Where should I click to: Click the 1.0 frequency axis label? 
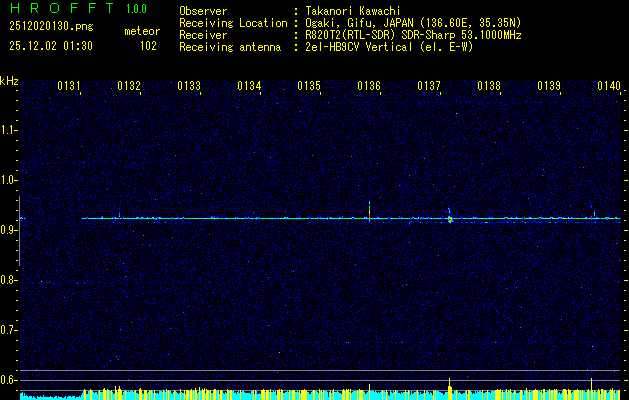click(x=8, y=180)
